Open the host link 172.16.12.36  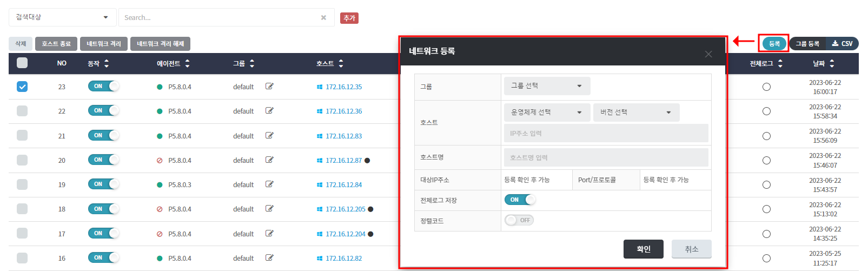(343, 111)
